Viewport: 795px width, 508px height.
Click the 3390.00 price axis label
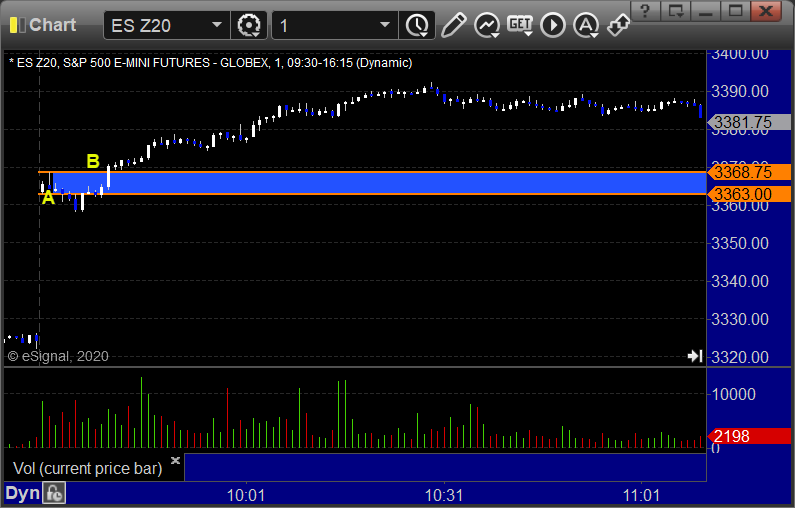[740, 92]
